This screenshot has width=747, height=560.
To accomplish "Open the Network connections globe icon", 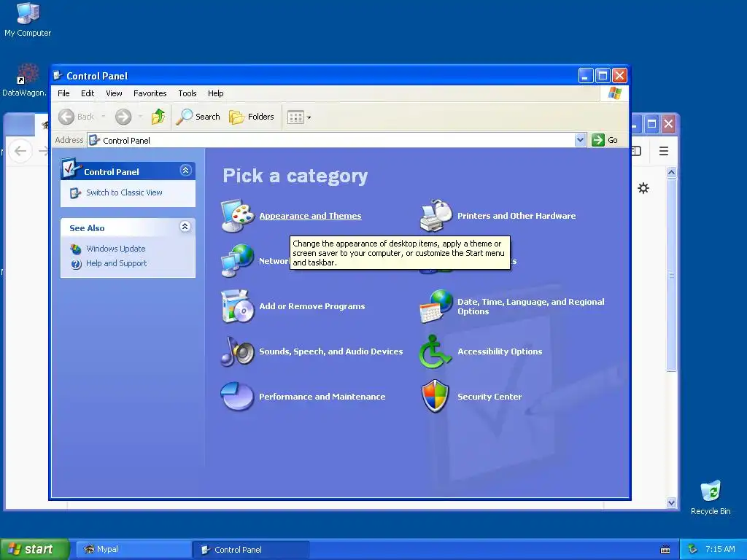I will (x=237, y=260).
